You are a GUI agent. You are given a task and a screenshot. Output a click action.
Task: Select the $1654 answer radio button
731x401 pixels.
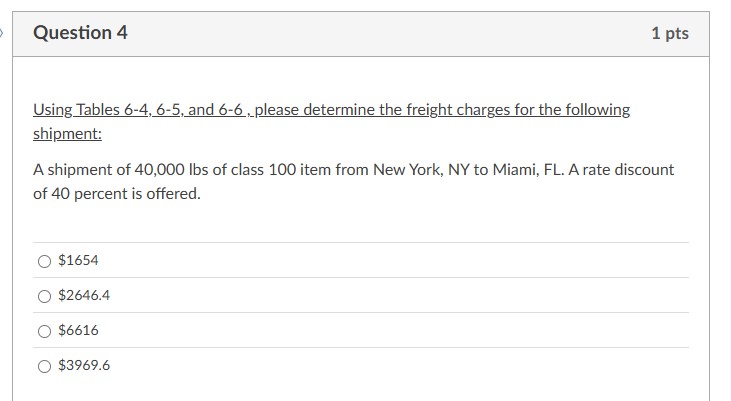[x=44, y=261]
